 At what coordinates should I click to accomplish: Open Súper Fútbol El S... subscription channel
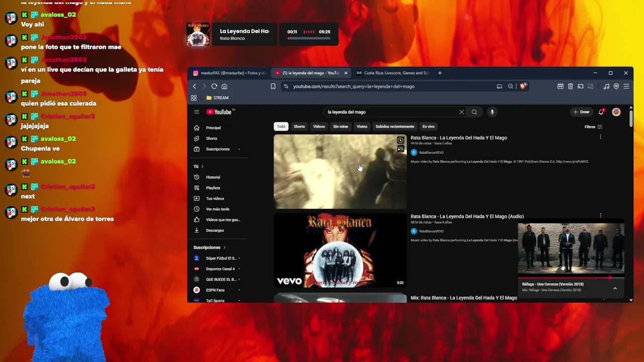click(x=216, y=258)
